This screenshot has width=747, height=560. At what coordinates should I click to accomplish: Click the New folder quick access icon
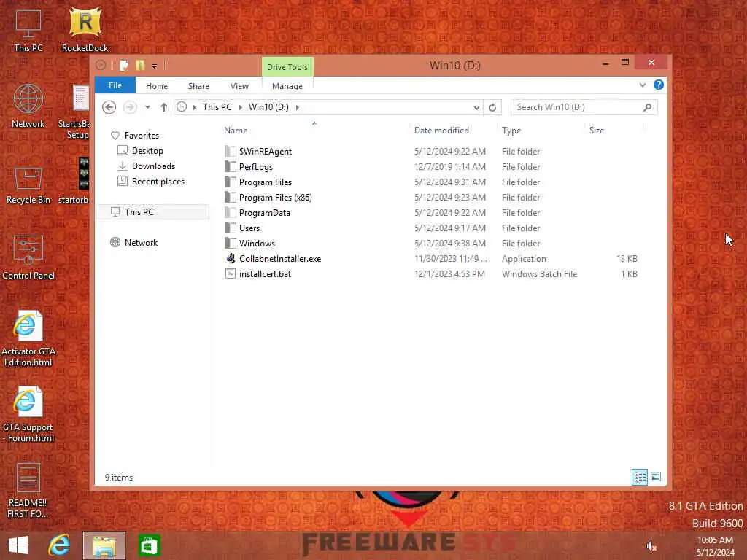point(140,65)
